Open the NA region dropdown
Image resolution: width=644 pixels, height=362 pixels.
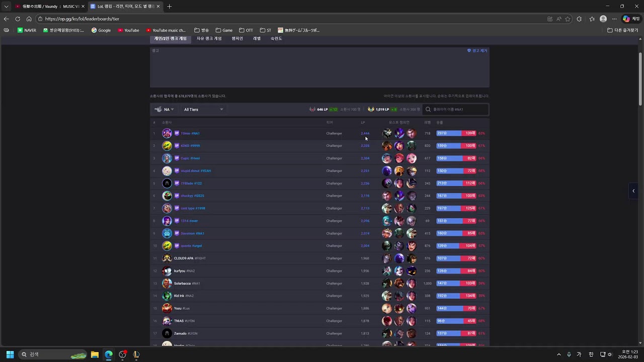(164, 109)
